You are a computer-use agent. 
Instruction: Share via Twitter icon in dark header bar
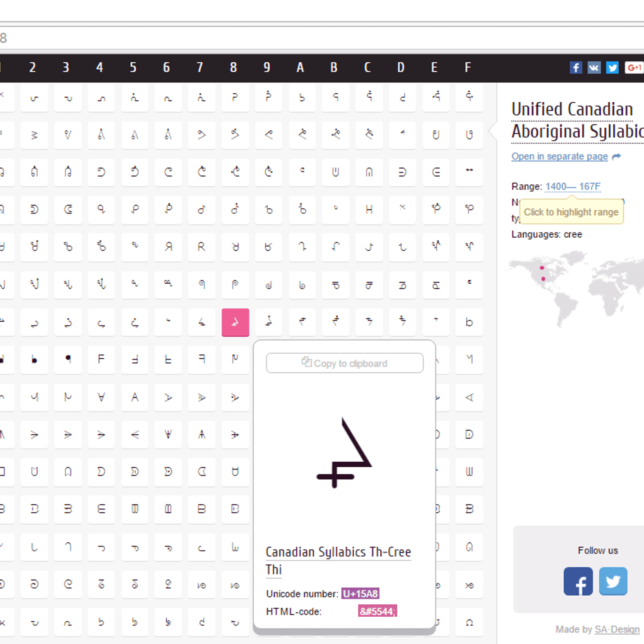(613, 68)
